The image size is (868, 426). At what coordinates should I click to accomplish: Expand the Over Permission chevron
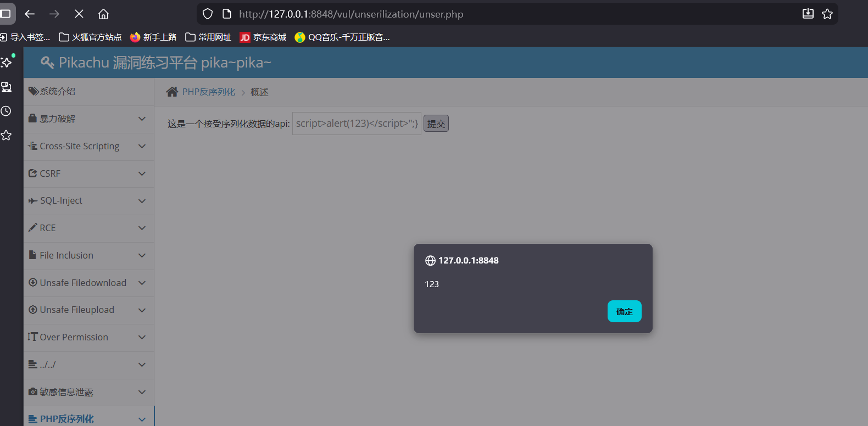click(x=142, y=338)
